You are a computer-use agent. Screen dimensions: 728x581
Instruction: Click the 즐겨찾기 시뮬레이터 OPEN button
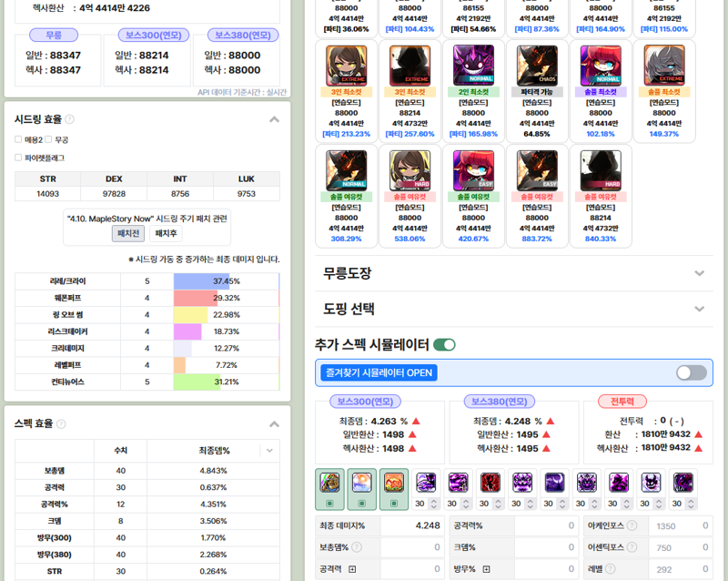[x=379, y=372]
